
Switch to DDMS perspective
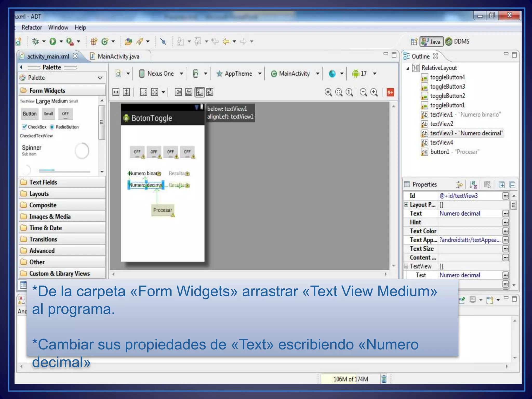click(457, 42)
